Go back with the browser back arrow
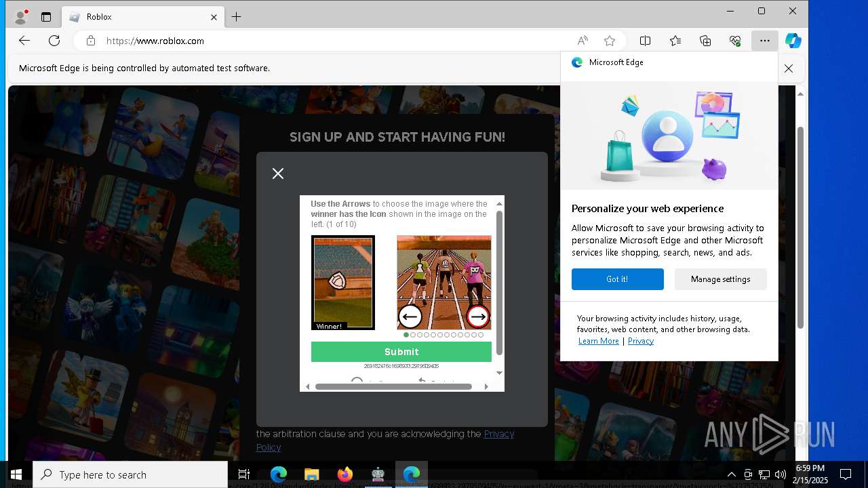Screen dimensions: 868x488 [x=24, y=41]
